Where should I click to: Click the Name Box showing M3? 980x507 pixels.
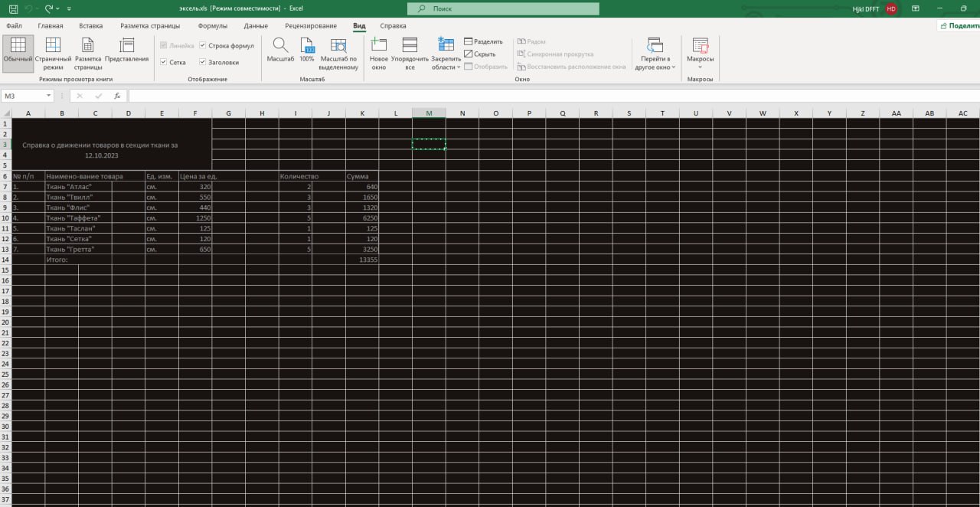pyautogui.click(x=23, y=96)
